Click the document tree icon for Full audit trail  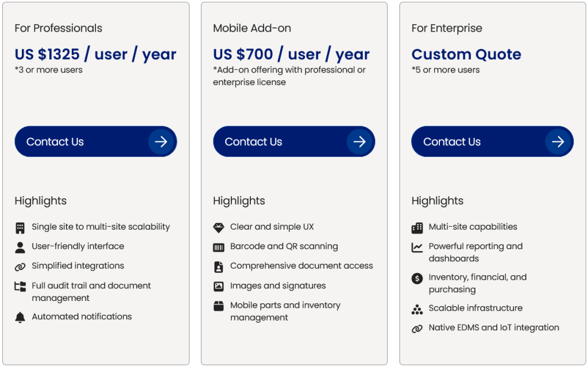point(21,286)
